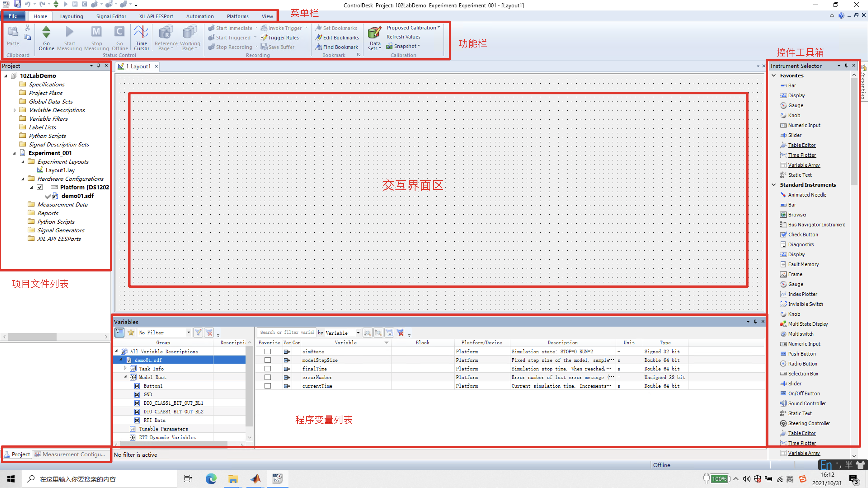Select Time Plotter link in Favorites
Image resolution: width=868 pixels, height=488 pixels.
tap(802, 155)
